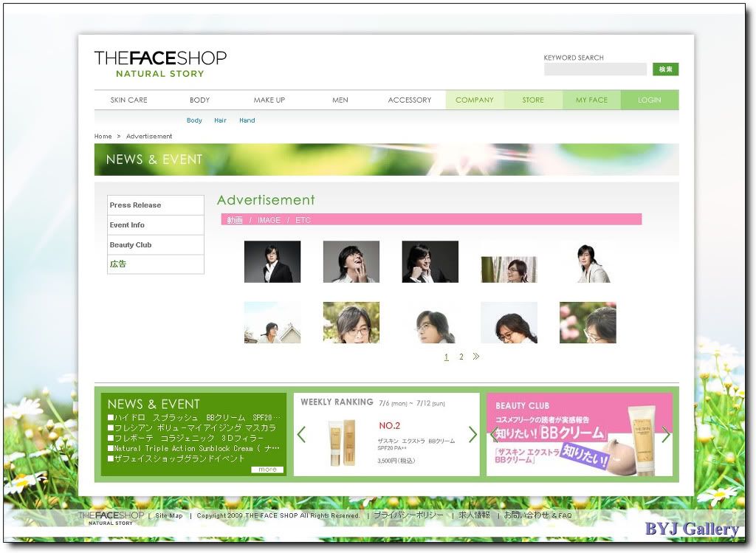Switch to the ETC tab
The height and width of the screenshot is (553, 756).
303,220
